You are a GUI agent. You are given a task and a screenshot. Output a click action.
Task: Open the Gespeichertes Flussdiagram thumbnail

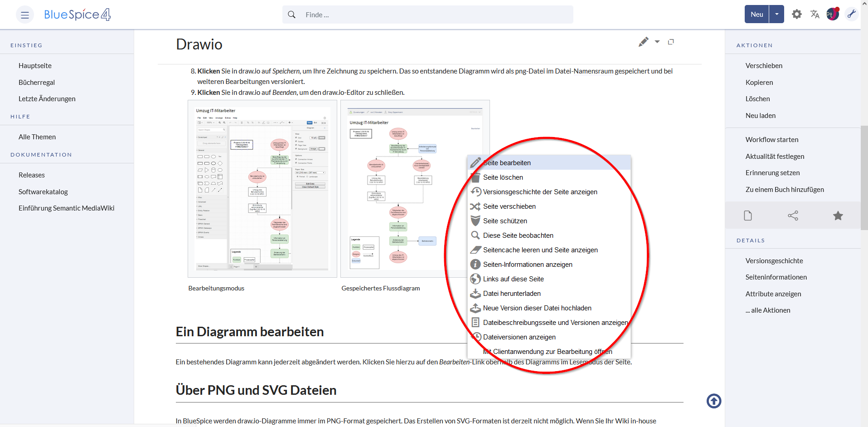tap(415, 189)
